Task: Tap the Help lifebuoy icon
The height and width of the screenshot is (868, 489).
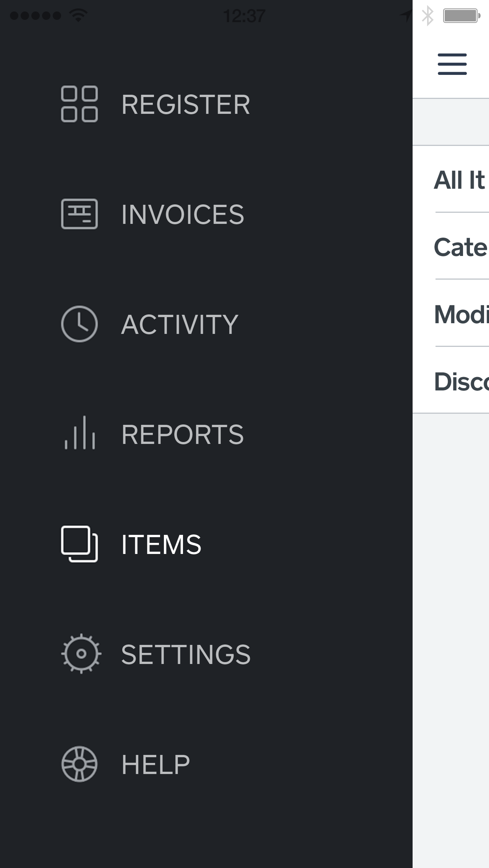Action: [x=79, y=764]
